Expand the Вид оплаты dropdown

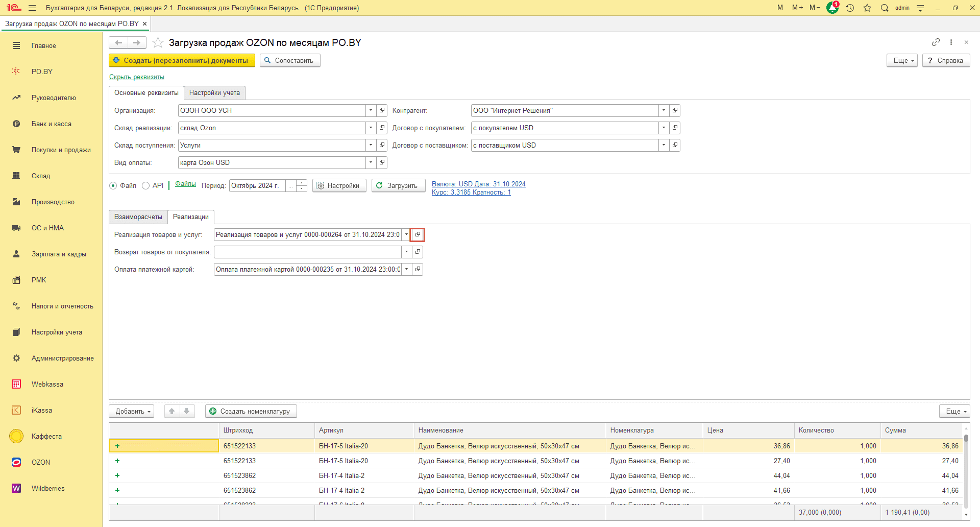(371, 162)
